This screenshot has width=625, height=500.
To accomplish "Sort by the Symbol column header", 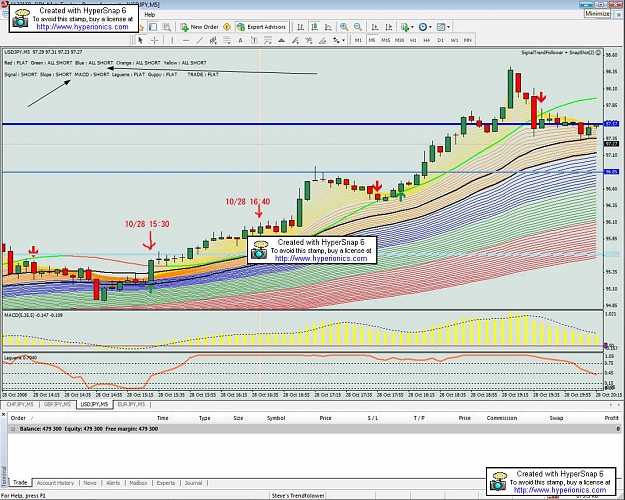I will [276, 418].
